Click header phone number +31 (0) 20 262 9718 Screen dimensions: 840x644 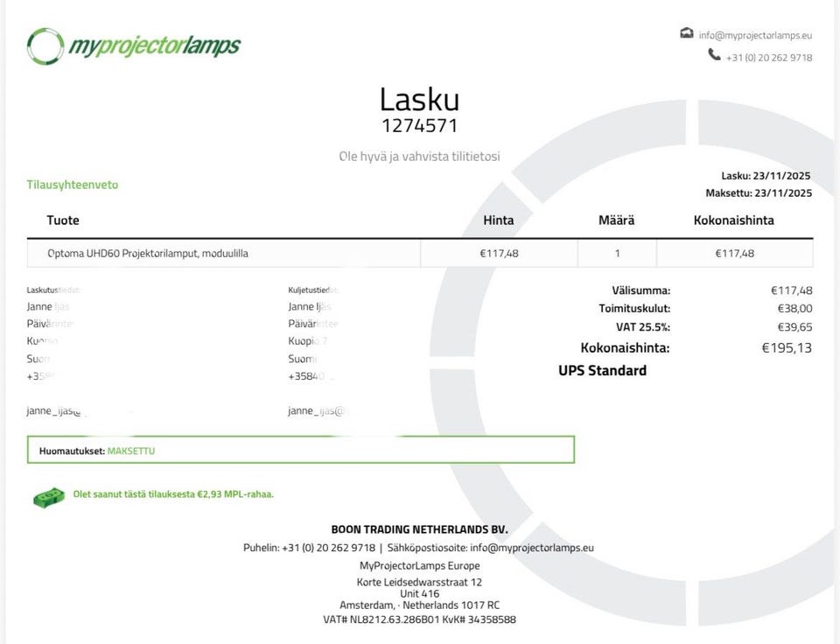pos(769,58)
